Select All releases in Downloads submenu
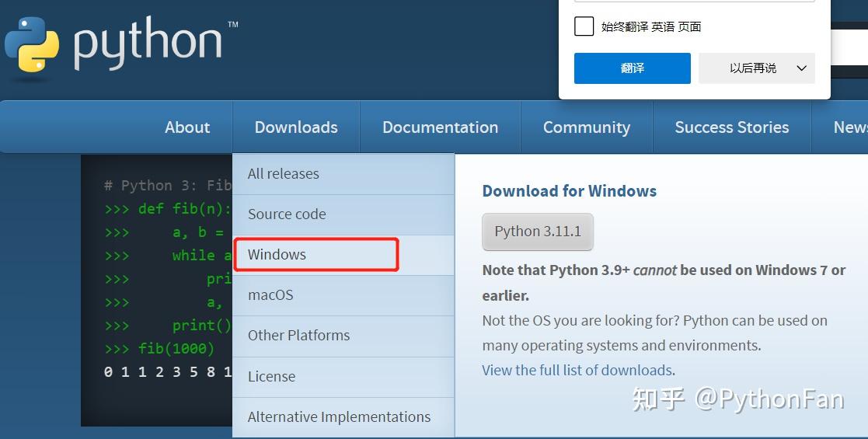 click(283, 174)
